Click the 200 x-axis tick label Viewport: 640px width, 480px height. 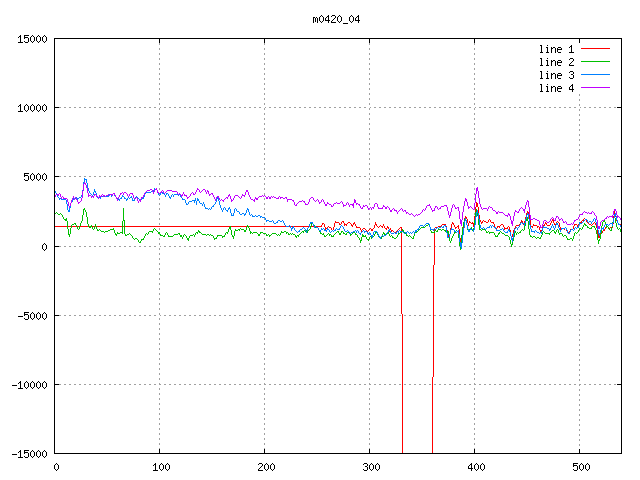pyautogui.click(x=265, y=467)
